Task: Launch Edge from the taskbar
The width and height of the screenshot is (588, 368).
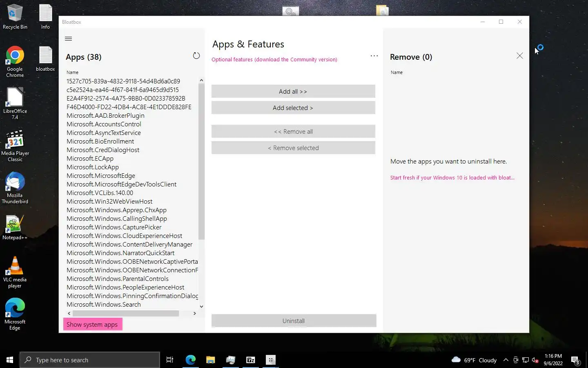Action: [x=191, y=360]
